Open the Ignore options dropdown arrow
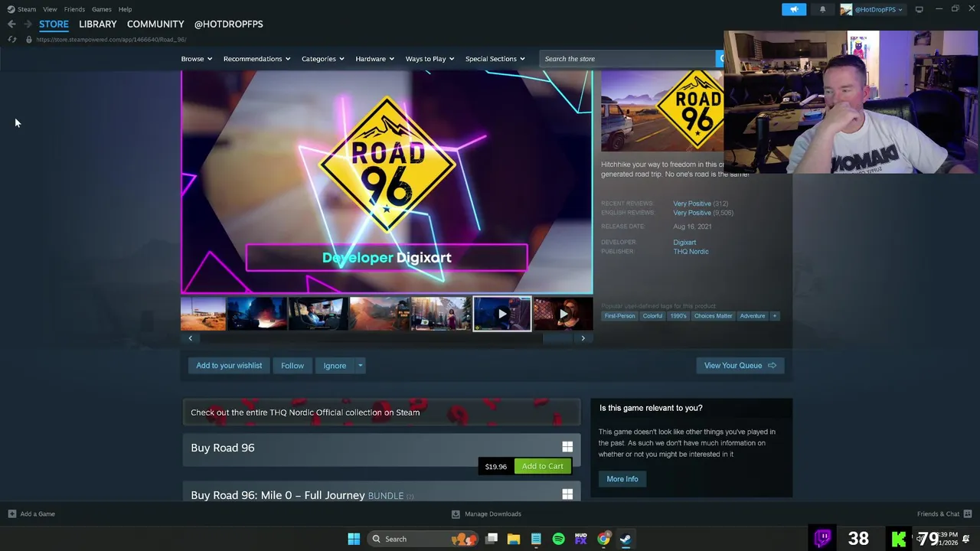The height and width of the screenshot is (551, 980). pos(360,366)
